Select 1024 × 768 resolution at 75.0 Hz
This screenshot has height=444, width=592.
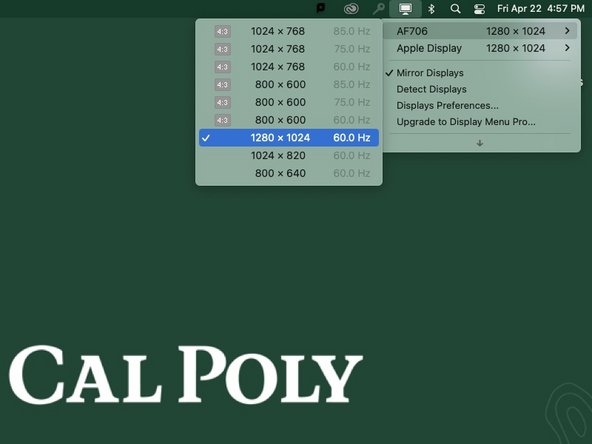tap(289, 49)
